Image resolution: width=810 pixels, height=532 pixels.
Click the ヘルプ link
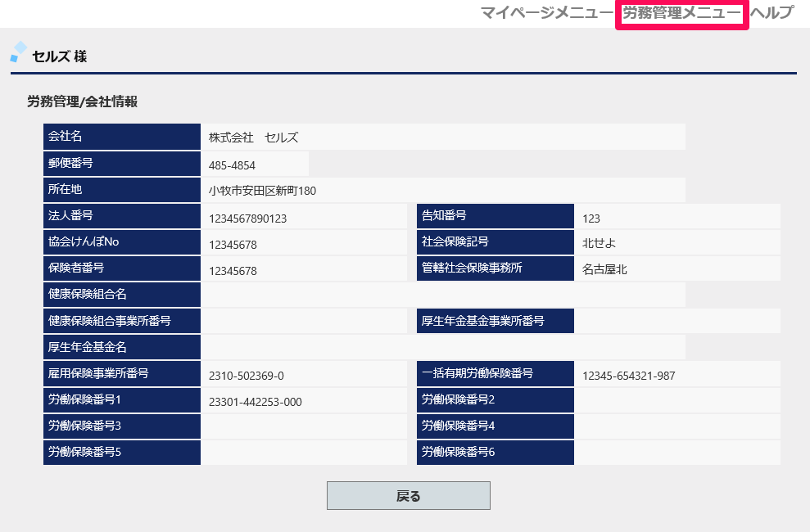(772, 13)
